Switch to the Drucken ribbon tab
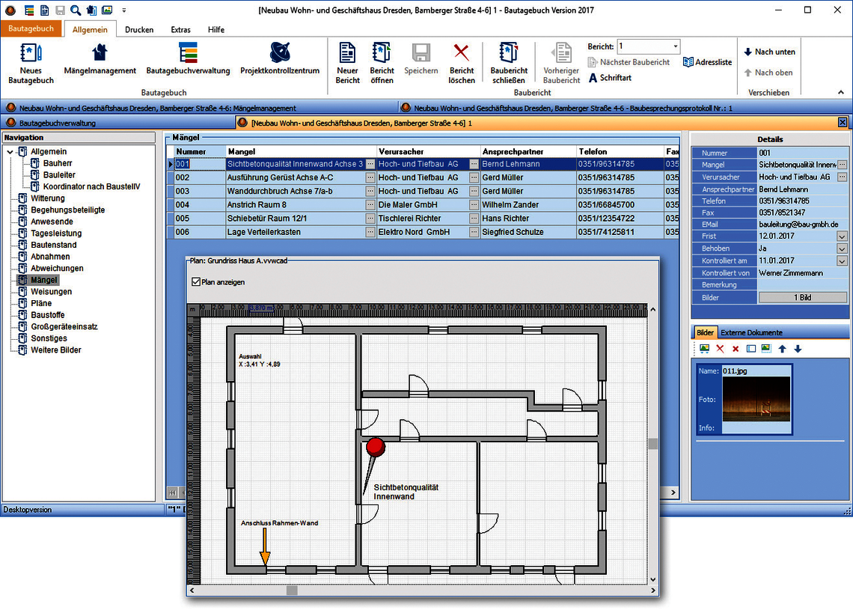The height and width of the screenshot is (616, 853). click(x=139, y=30)
